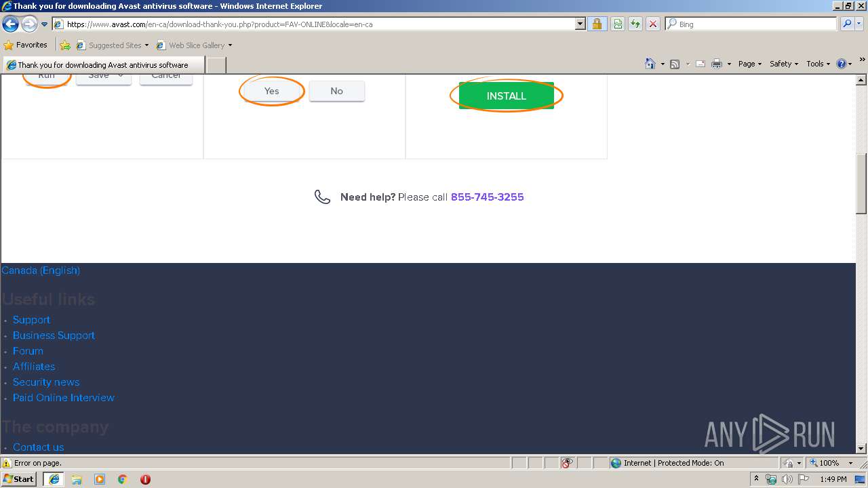The width and height of the screenshot is (868, 488).
Task: Open the Support link
Action: coord(31,320)
